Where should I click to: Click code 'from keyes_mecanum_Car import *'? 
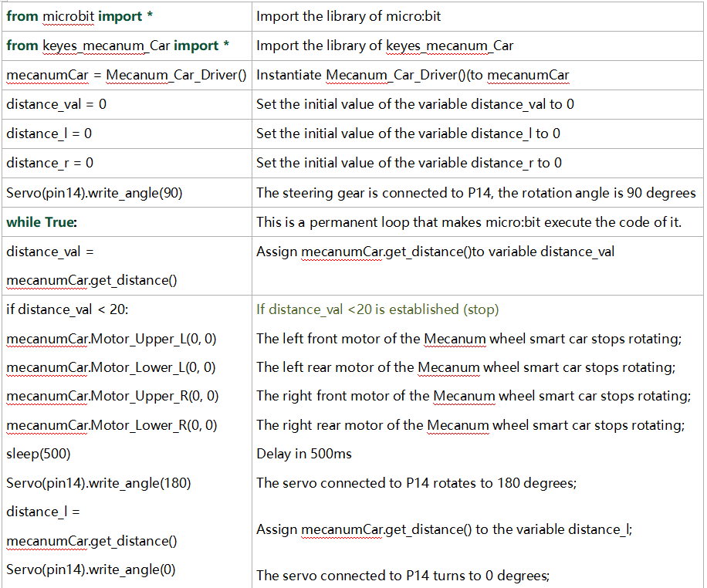117,46
